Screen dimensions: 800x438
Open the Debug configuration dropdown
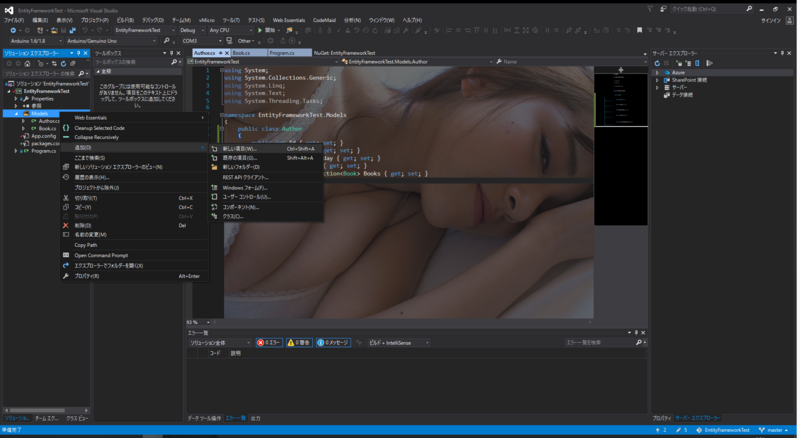[x=191, y=30]
